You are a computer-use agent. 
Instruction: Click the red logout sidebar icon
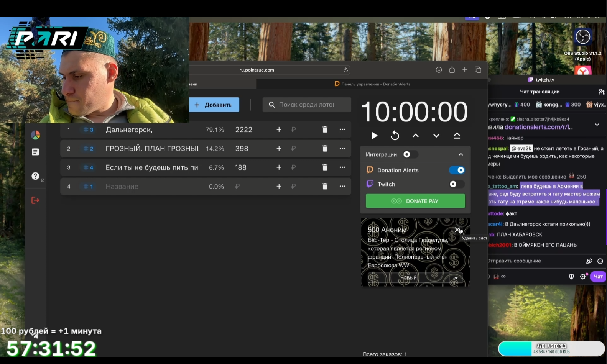[x=35, y=200]
